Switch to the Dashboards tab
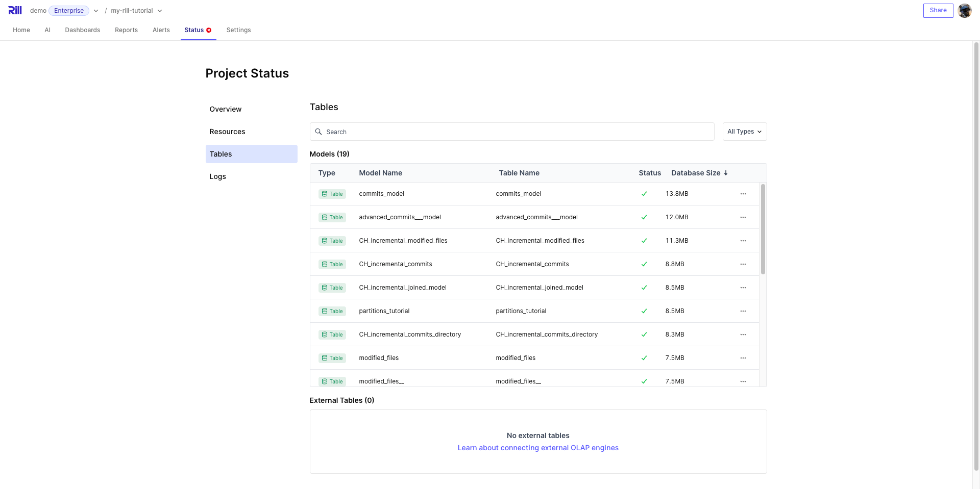Viewport: 980px width, 489px height. (82, 30)
